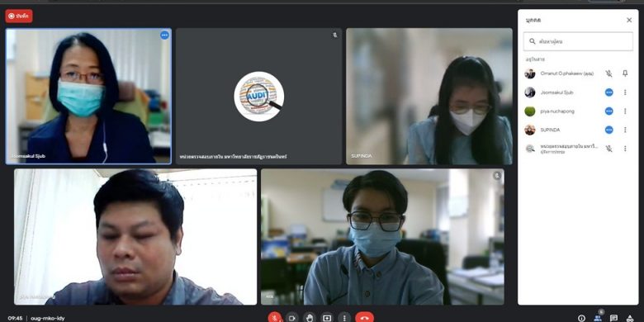The width and height of the screenshot is (644, 322).
Task: Open meeting details info icon
Action: tap(581, 318)
